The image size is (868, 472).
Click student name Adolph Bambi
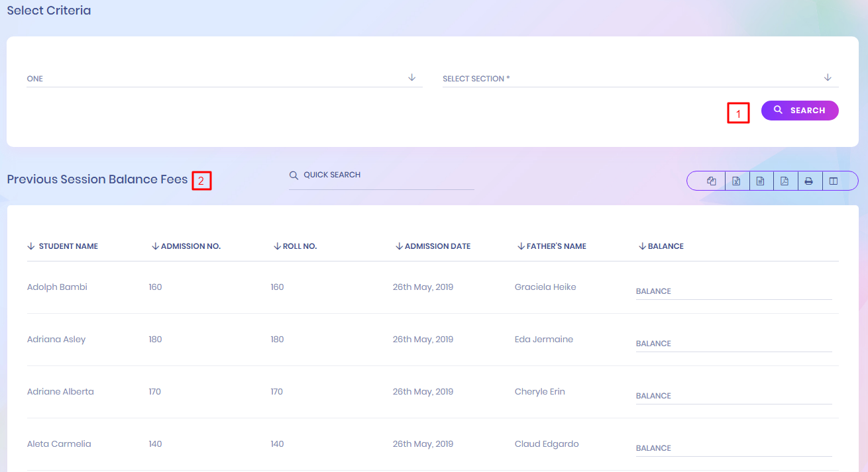[x=57, y=287]
